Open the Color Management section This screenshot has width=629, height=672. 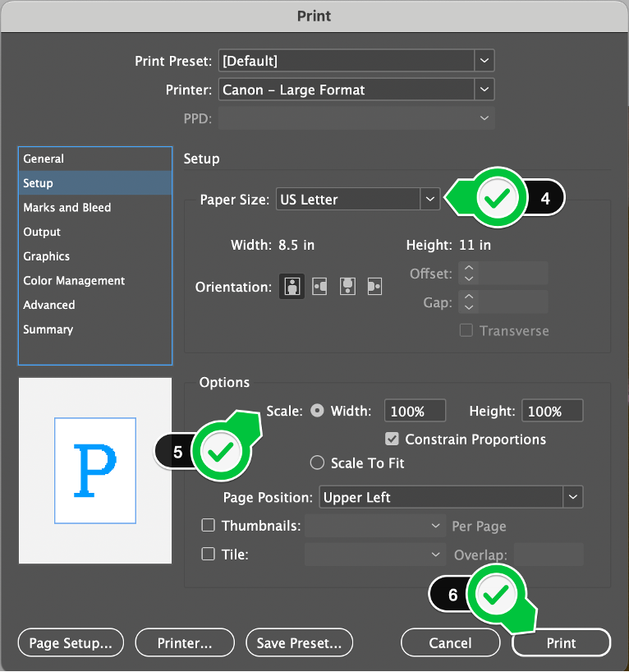(95, 281)
